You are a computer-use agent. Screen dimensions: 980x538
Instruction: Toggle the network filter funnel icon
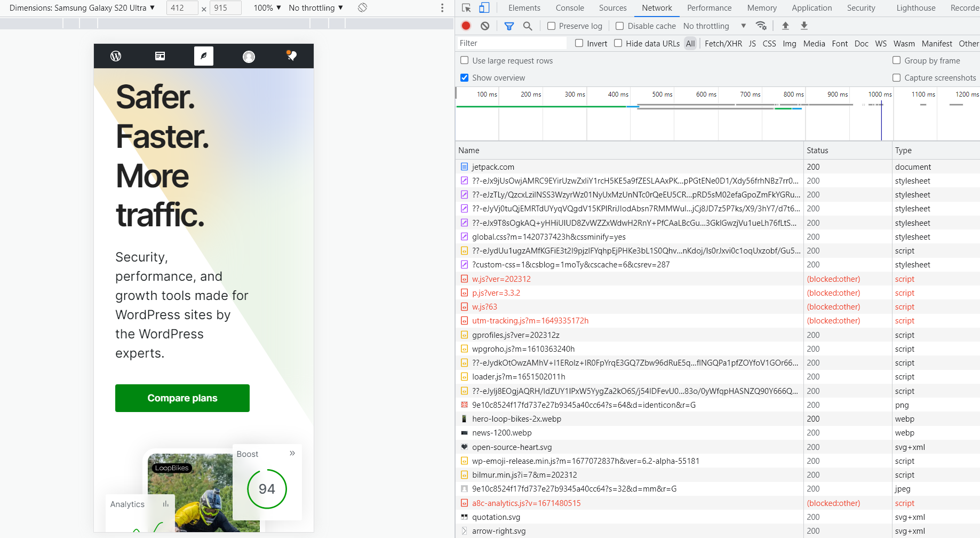coord(509,26)
